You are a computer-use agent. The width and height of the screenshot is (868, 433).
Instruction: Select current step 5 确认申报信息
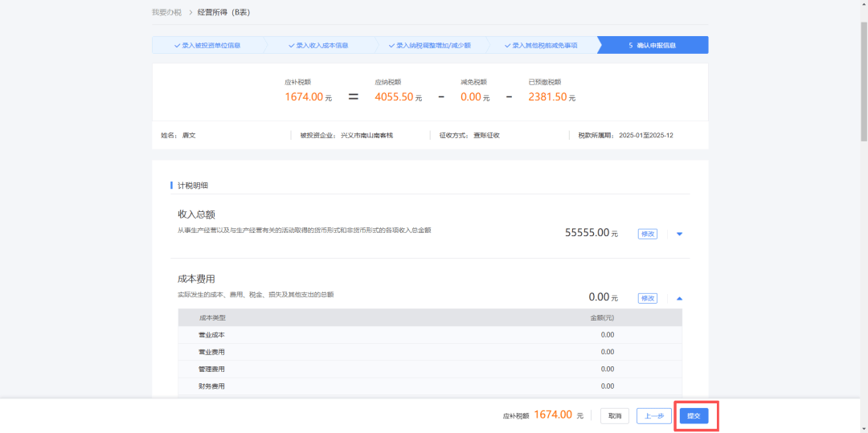click(652, 45)
